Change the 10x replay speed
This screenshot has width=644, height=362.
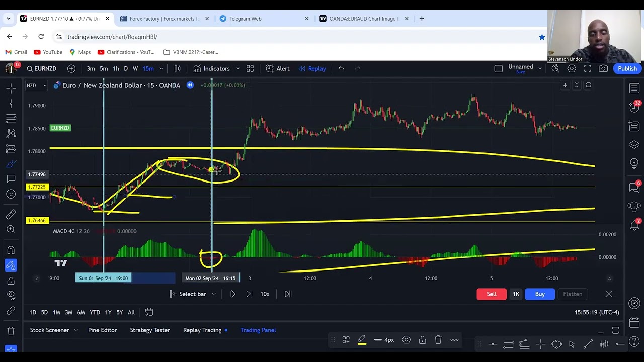click(x=265, y=294)
